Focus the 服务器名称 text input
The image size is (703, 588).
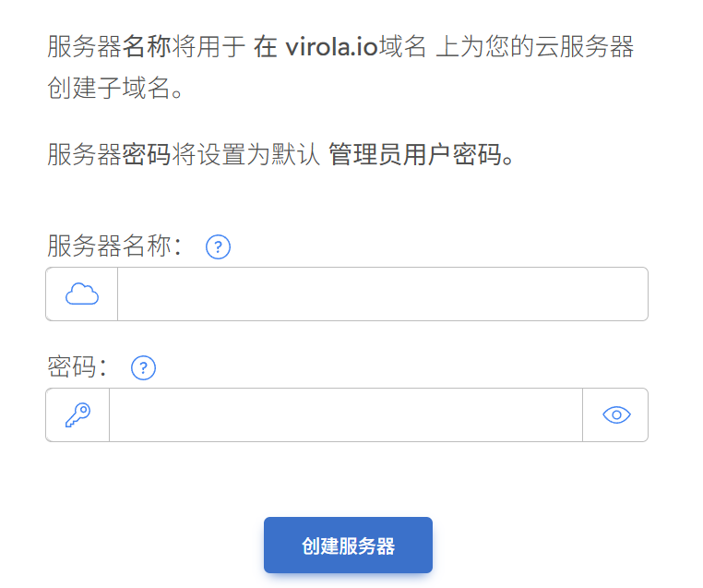[382, 294]
